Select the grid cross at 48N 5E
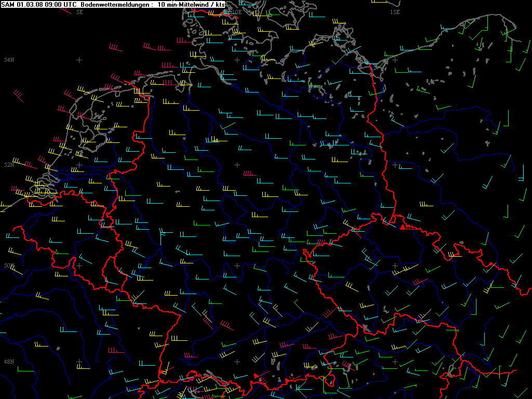The image size is (532, 399). 79,362
